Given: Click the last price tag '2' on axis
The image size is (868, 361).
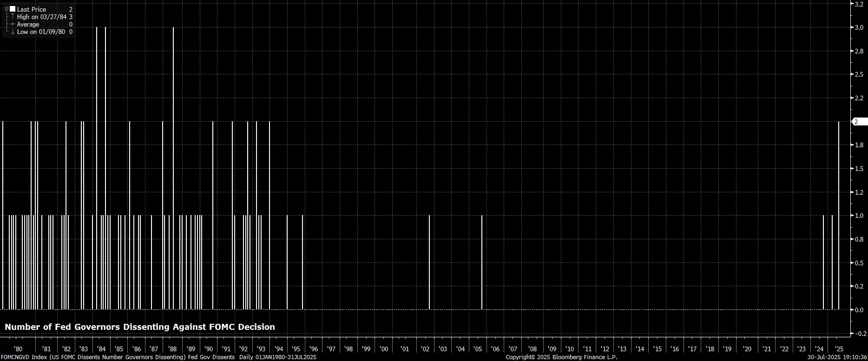Looking at the screenshot, I should point(860,122).
